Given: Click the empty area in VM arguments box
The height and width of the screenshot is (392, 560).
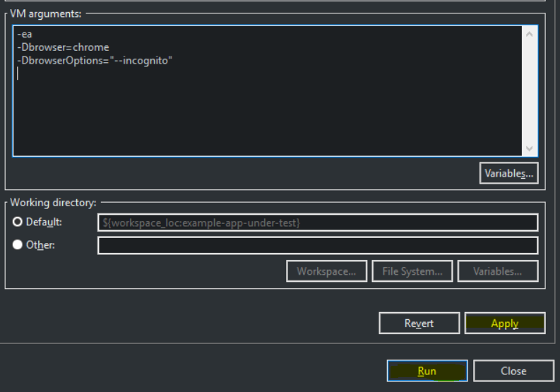Looking at the screenshot, I should point(268,113).
